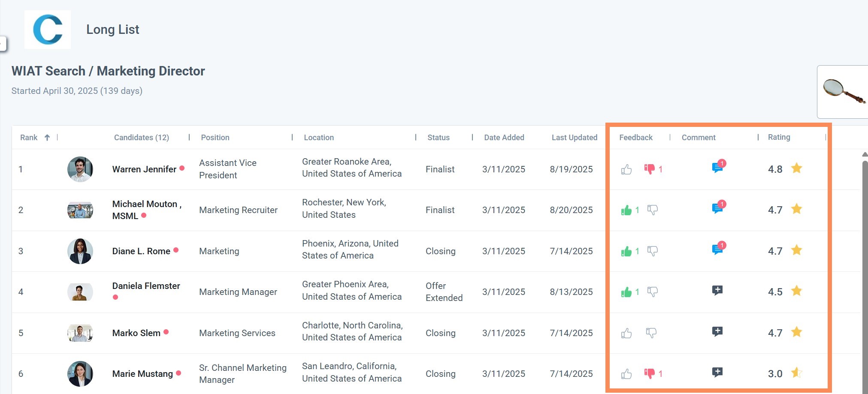Click Marko Slem's rating star
The image size is (868, 394).
pos(797,332)
